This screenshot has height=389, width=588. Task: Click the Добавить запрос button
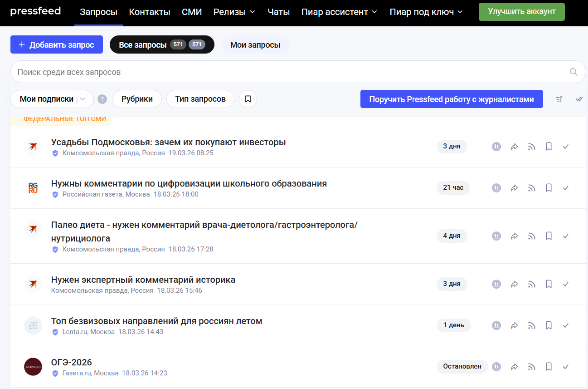click(x=57, y=45)
